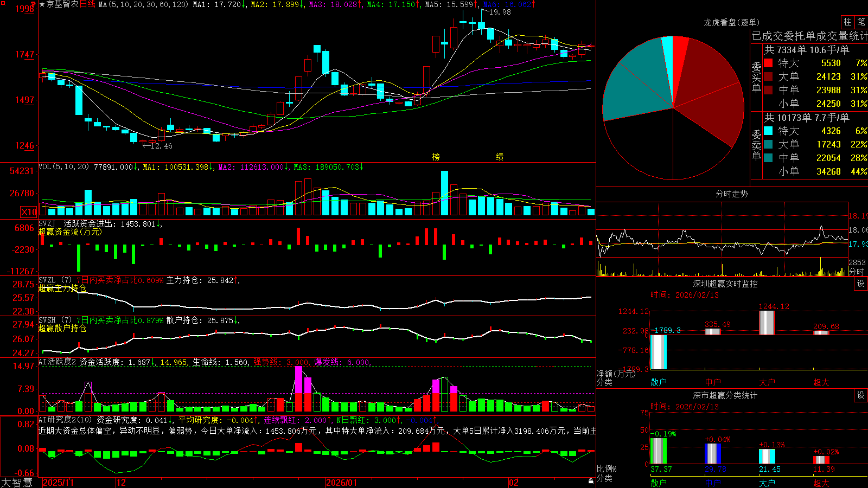Select 超大 category under 深市超赢分类统计
868x488 pixels.
click(821, 483)
